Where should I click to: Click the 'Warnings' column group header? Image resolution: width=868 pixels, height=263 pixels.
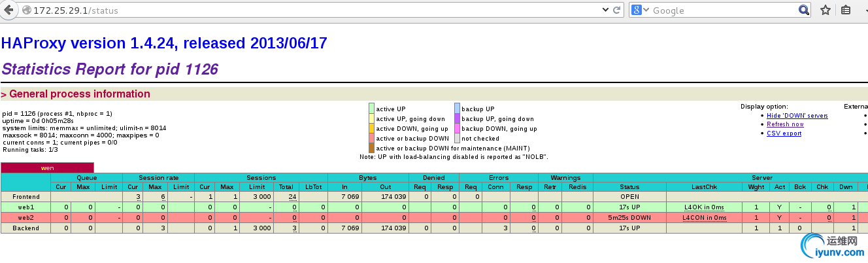pos(565,177)
